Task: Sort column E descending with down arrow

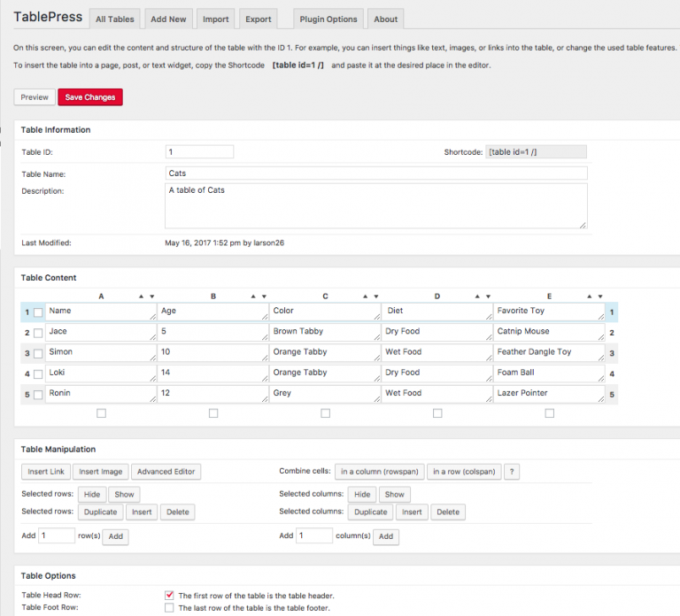Action: pos(600,296)
